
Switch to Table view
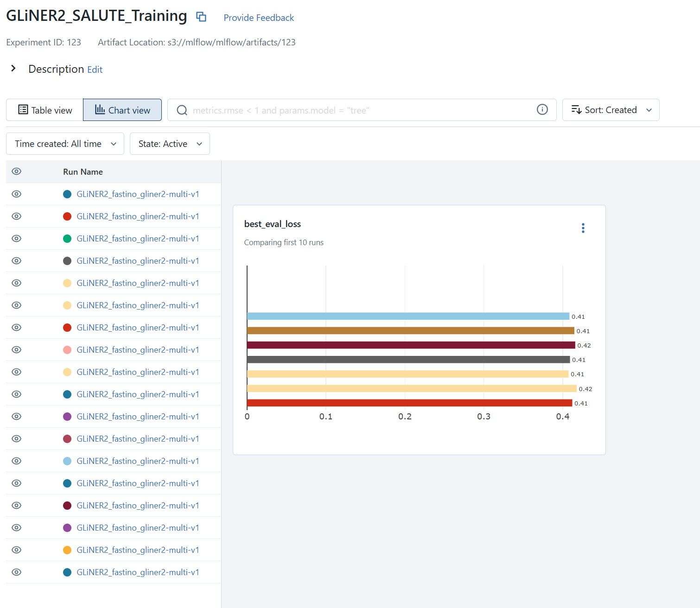point(45,110)
